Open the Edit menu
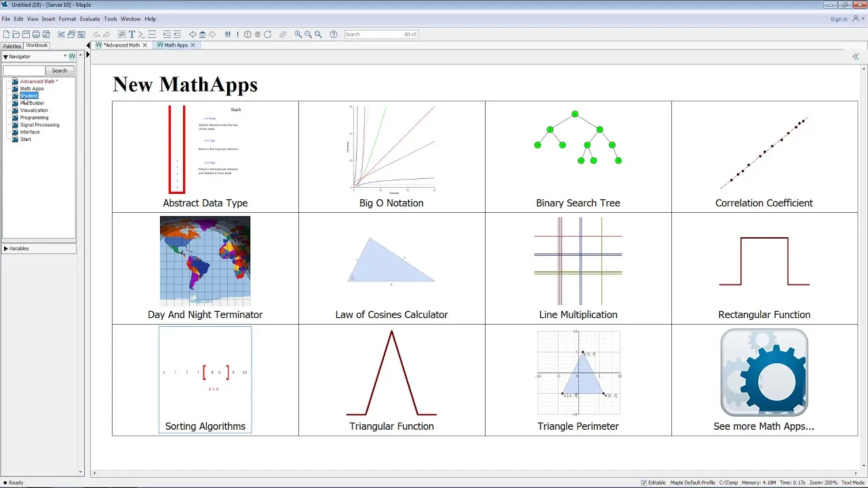 tap(18, 19)
